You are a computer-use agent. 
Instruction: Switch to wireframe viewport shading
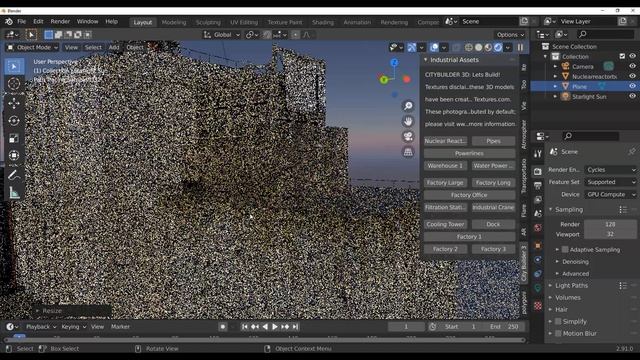[469, 47]
